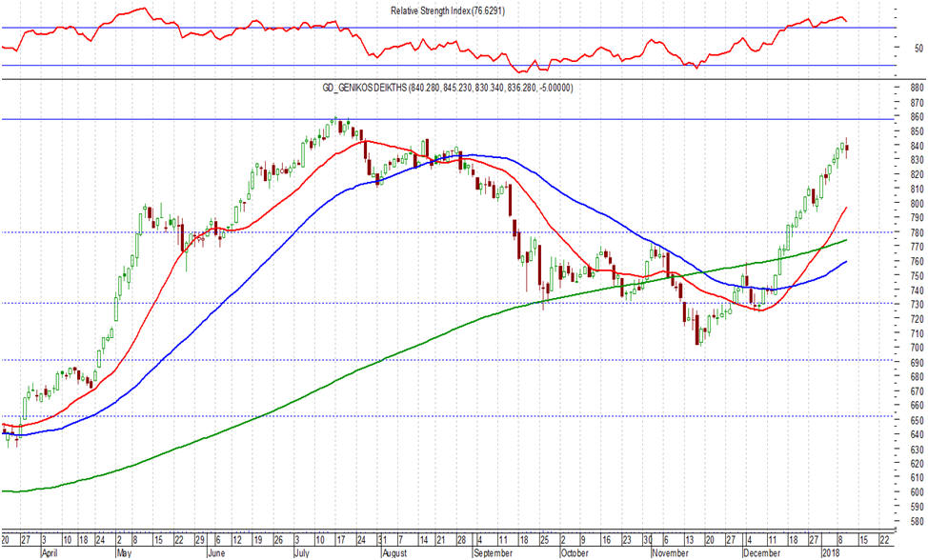Viewport: 928px width, 560px height.
Task: Select the July month label
Action: coord(302,553)
